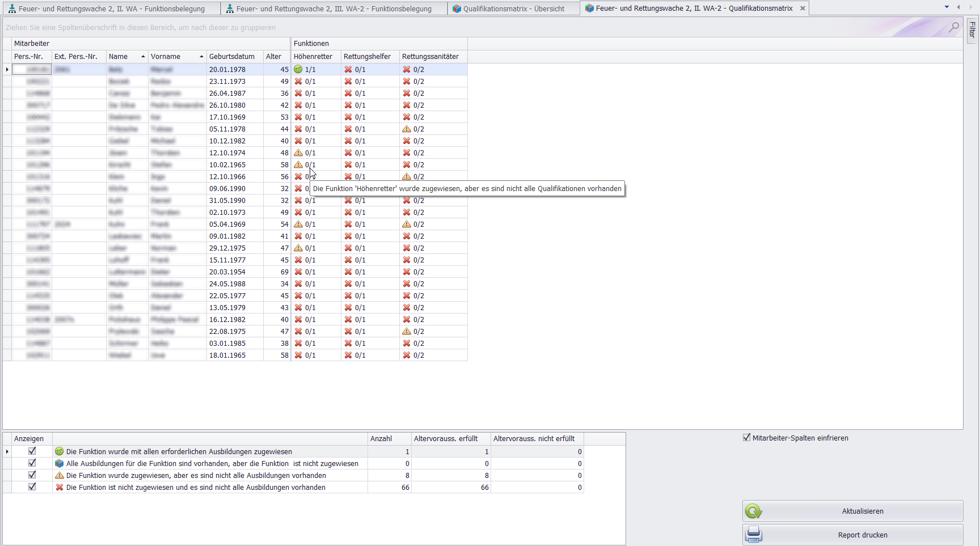
Task: Open the vertical Filter side panel
Action: point(972,29)
